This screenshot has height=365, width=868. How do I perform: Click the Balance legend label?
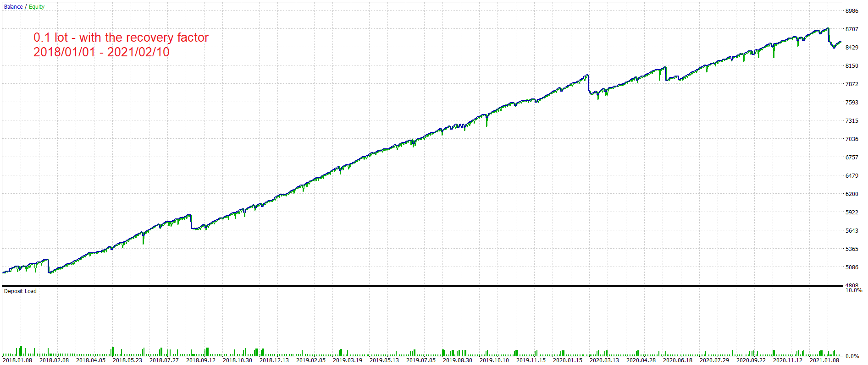point(13,7)
